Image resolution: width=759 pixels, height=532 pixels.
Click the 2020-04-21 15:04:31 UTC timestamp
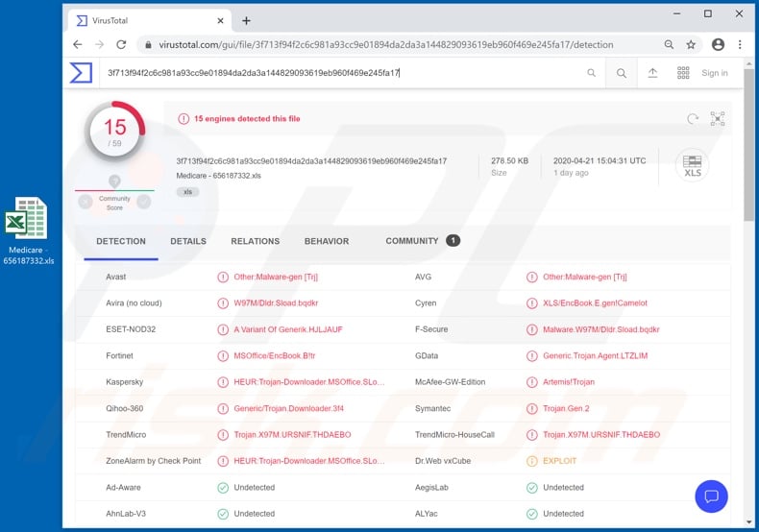coord(600,161)
